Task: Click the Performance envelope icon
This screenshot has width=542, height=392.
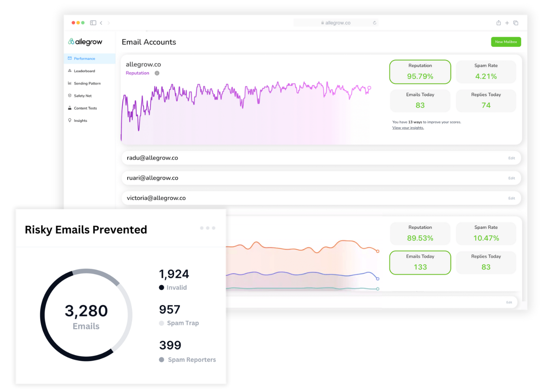Action: pyautogui.click(x=70, y=58)
